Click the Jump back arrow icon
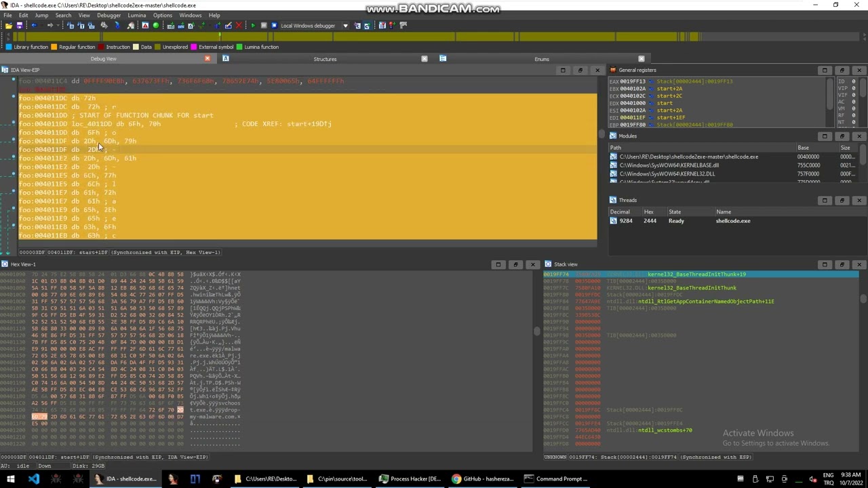Screen dimensions: 868x488 click(34, 26)
